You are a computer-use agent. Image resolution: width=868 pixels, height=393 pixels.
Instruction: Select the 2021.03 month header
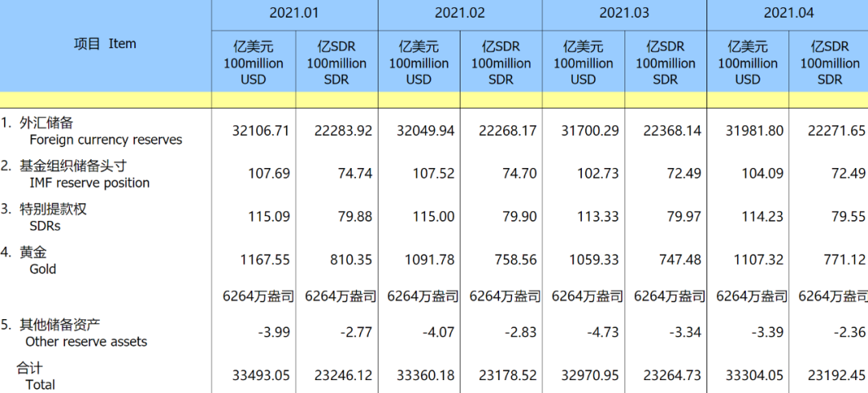coord(624,13)
